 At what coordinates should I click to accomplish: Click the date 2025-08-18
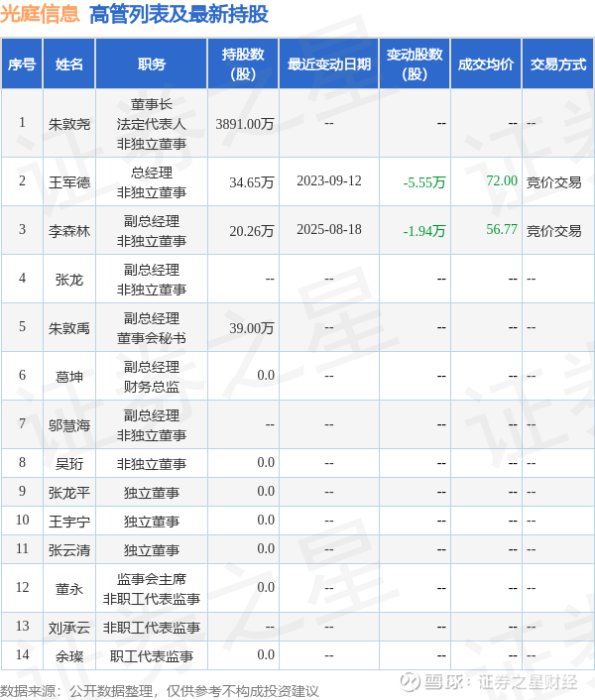pos(329,229)
